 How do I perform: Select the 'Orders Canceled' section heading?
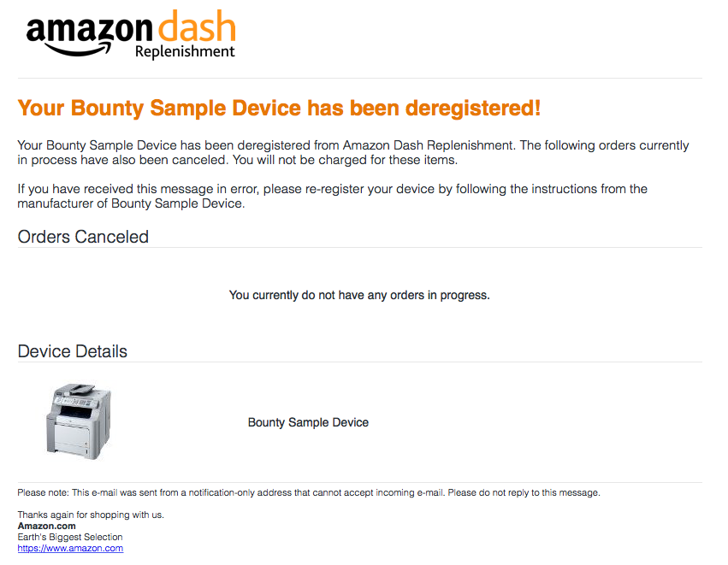pyautogui.click(x=83, y=237)
